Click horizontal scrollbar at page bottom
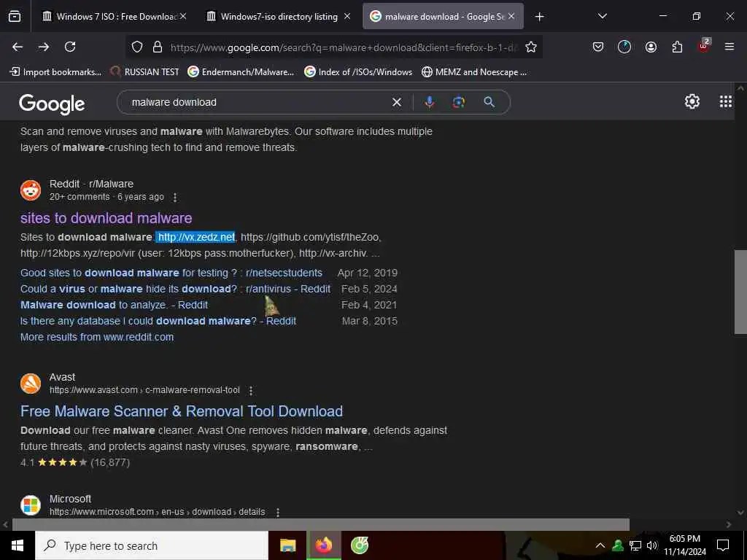Screen dimensions: 747x560 (321, 524)
